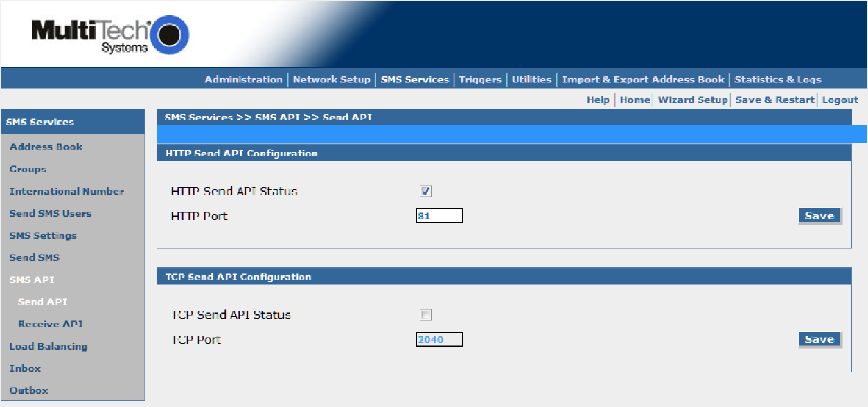The image size is (868, 407).
Task: Open the Triggers menu
Action: click(479, 80)
